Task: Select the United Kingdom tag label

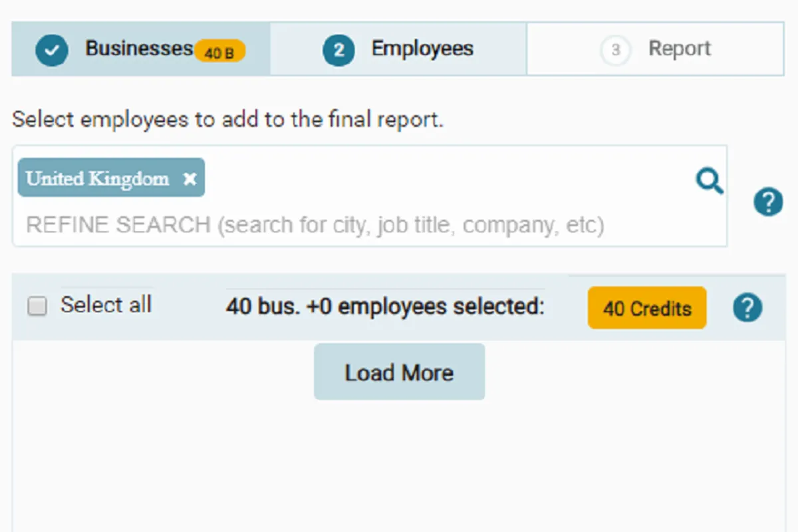Action: pos(98,178)
